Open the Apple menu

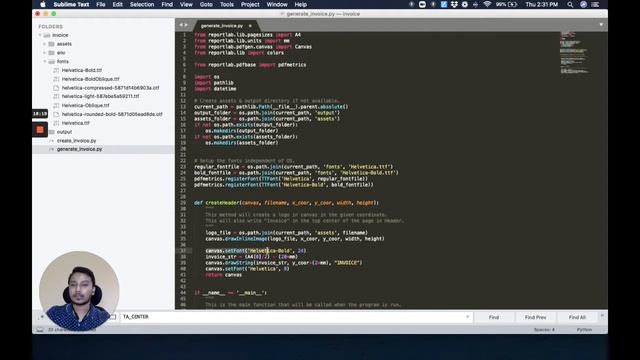[43, 4]
